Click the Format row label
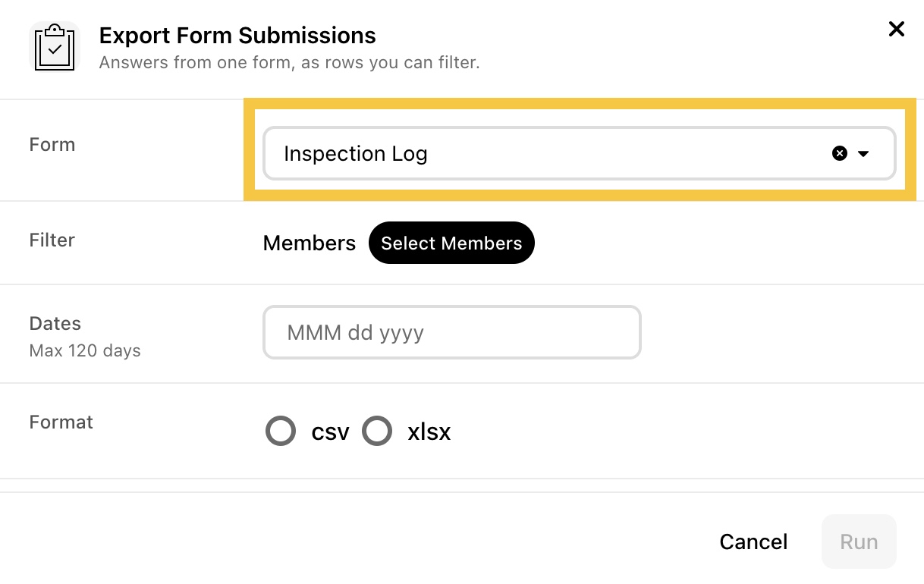The height and width of the screenshot is (584, 924). [61, 422]
